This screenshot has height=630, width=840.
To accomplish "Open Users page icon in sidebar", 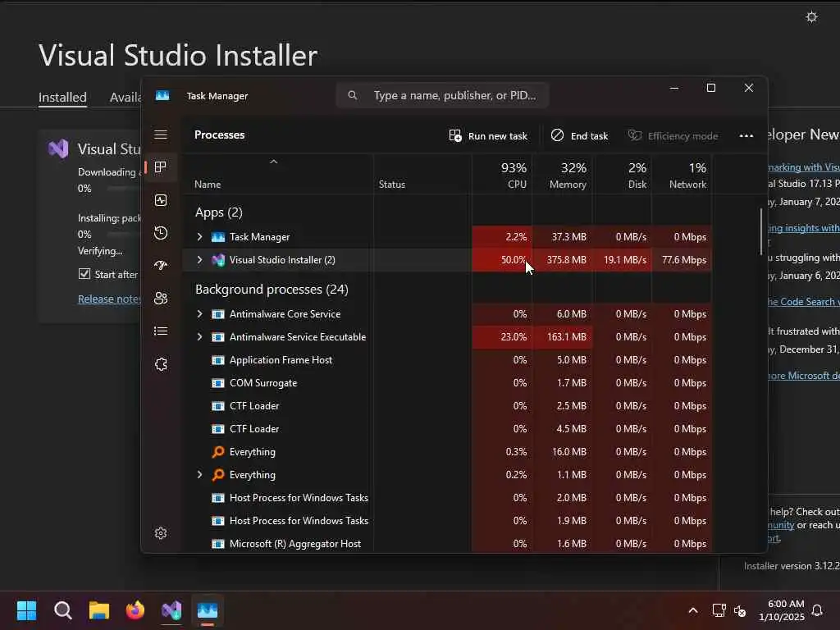I will pyautogui.click(x=161, y=299).
